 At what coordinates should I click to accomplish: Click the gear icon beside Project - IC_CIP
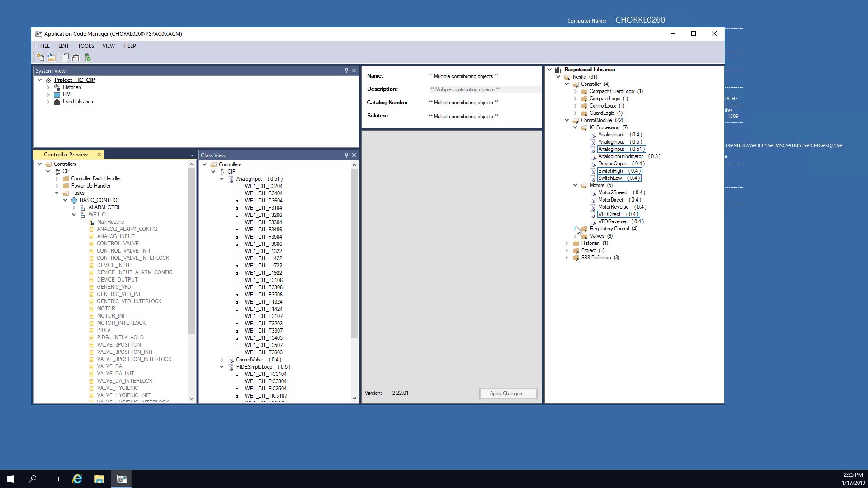48,80
